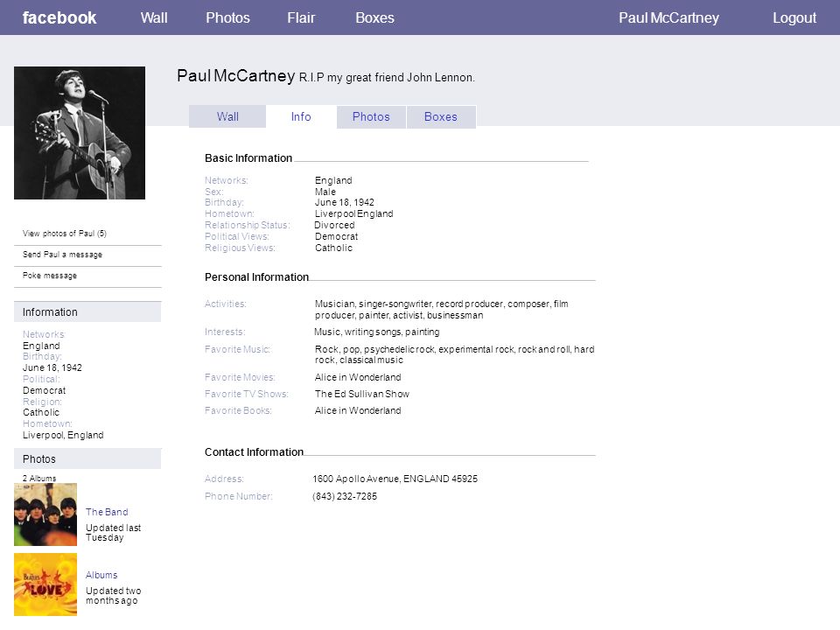Switch to the Photos profile tab
Image resolution: width=840 pixels, height=630 pixels.
pos(371,116)
